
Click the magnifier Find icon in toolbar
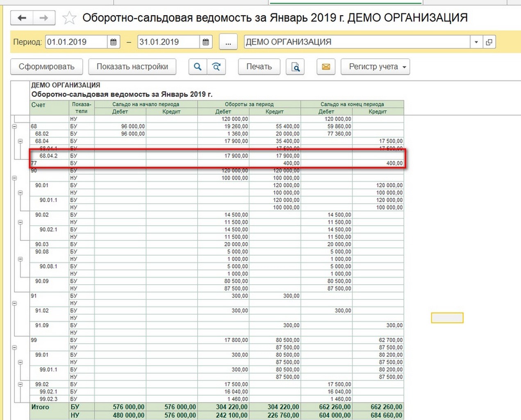[x=198, y=67]
